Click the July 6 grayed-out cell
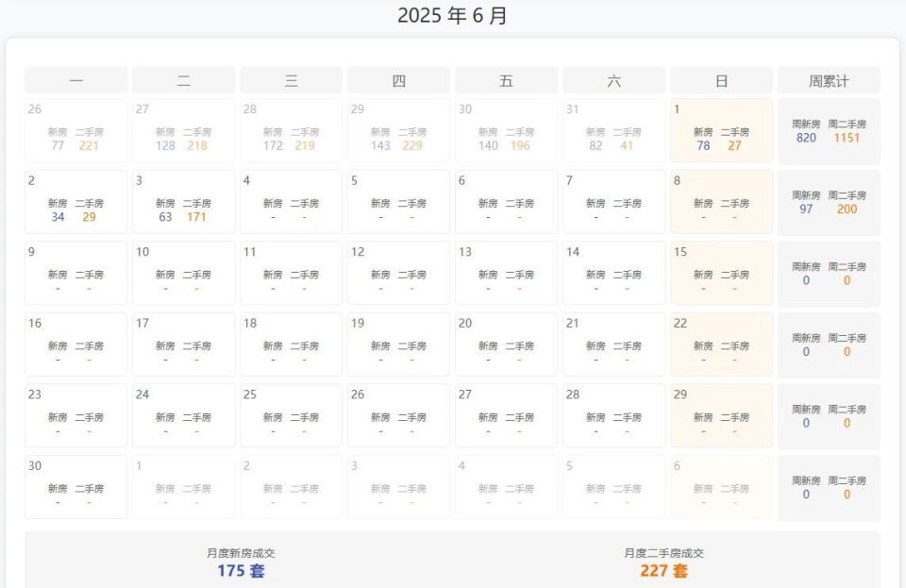The height and width of the screenshot is (588, 906). (721, 487)
